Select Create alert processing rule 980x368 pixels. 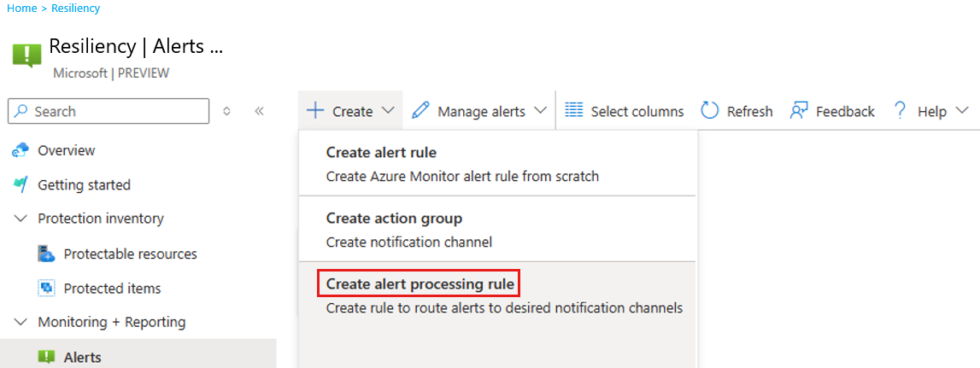coord(419,283)
